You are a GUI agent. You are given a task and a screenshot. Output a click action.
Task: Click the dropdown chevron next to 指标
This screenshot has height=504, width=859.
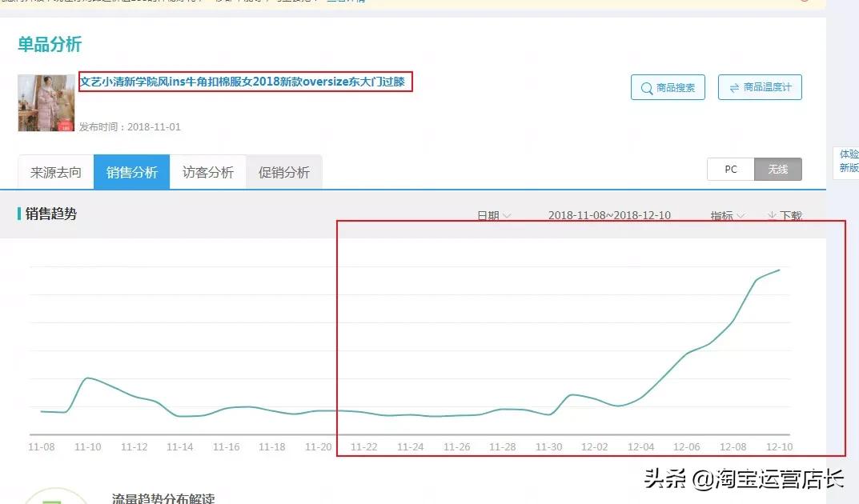741,215
